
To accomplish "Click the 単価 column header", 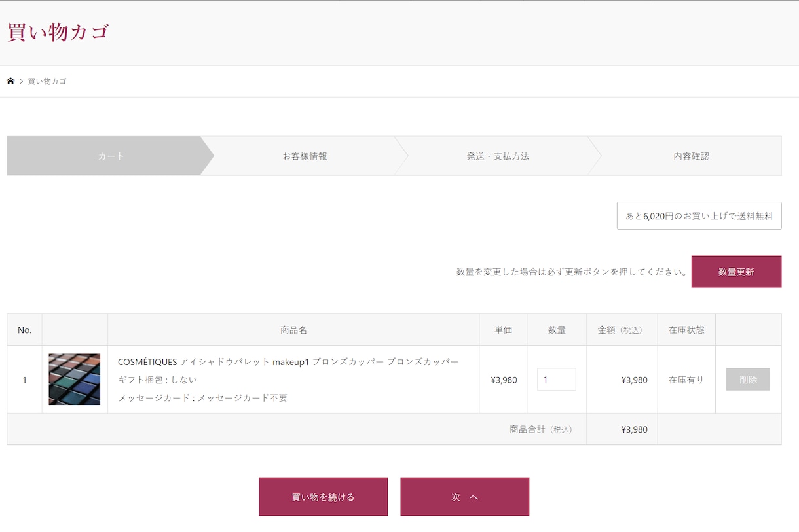I will 503,330.
